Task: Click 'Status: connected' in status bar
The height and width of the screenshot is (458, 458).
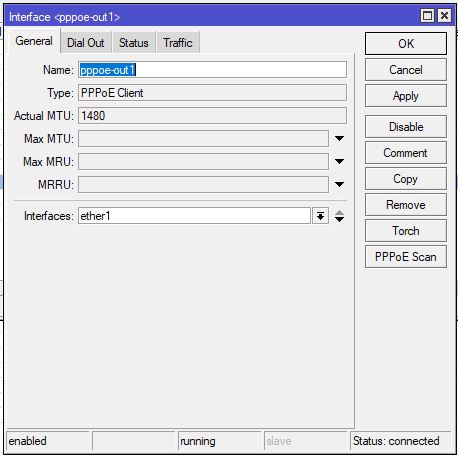Action: 401,441
